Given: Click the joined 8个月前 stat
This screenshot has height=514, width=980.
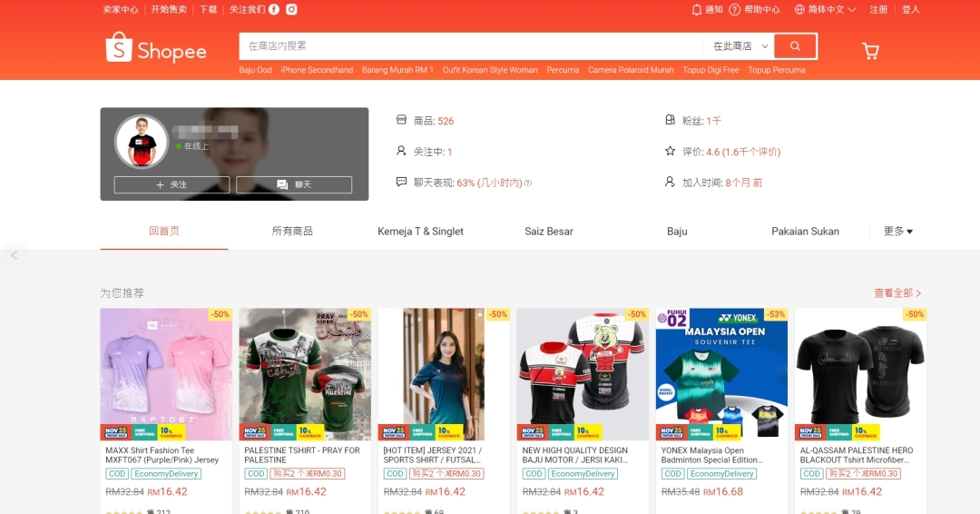Looking at the screenshot, I should click(714, 183).
